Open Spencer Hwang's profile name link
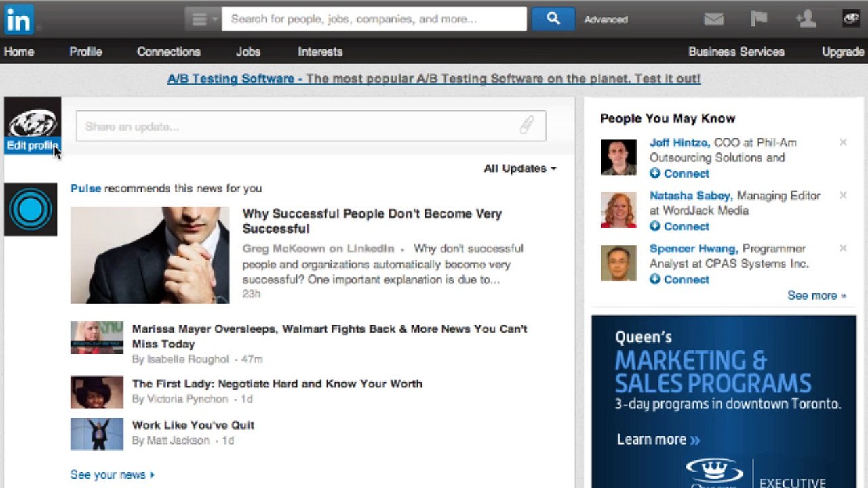Viewport: 868px width, 488px height. click(x=694, y=248)
